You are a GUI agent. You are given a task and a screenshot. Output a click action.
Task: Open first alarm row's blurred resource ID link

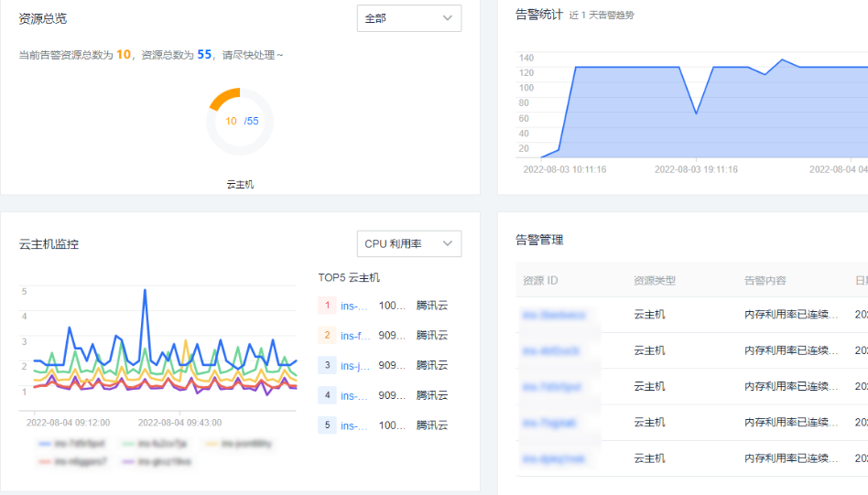click(554, 315)
